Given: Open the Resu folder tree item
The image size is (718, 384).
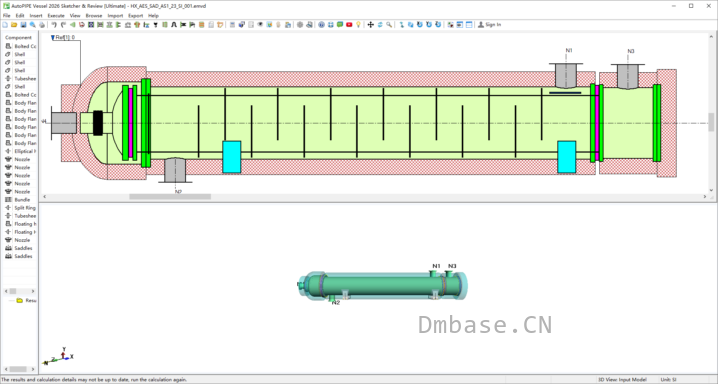Looking at the screenshot, I should point(26,301).
